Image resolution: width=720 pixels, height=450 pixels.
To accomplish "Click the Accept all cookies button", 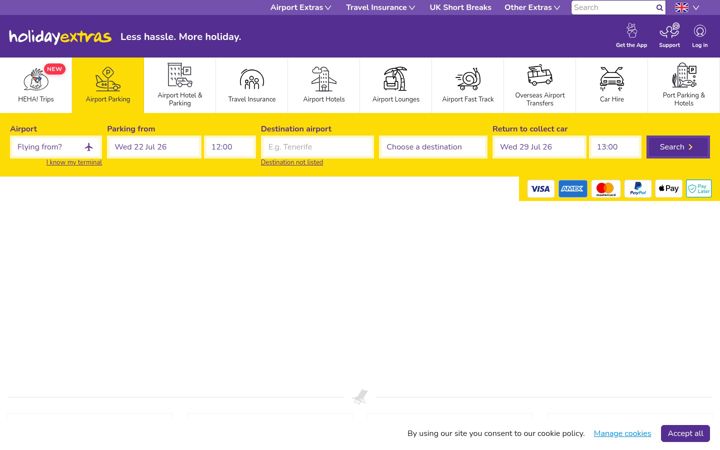I will (x=685, y=433).
